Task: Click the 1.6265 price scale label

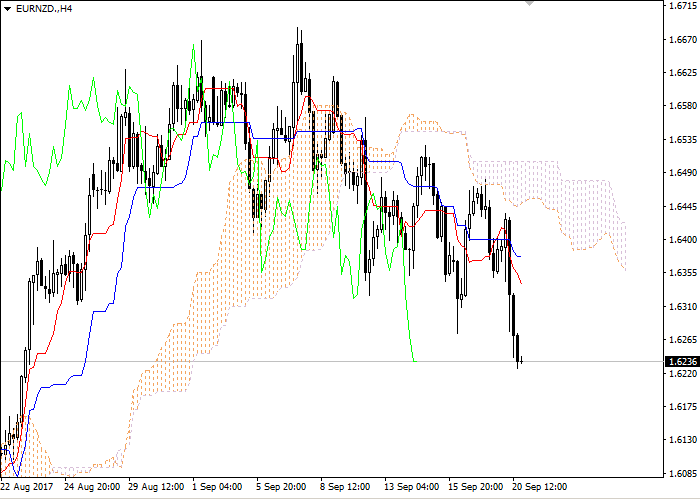Action: [x=683, y=340]
